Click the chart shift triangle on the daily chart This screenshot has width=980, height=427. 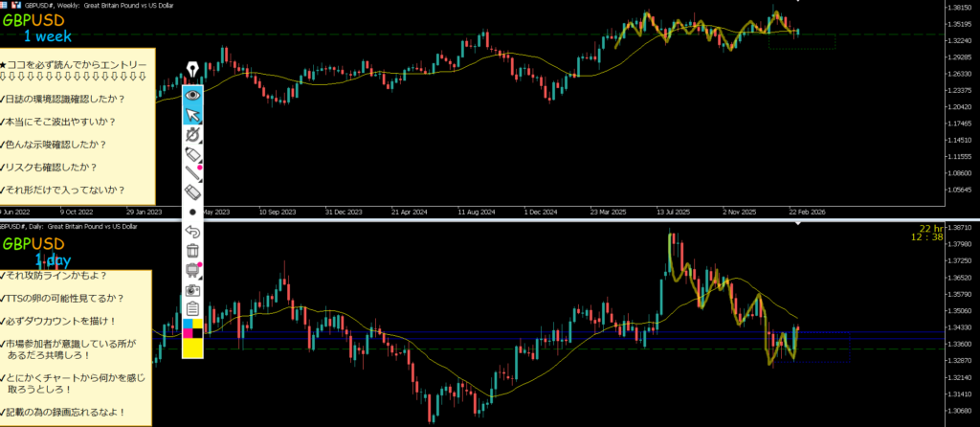pyautogui.click(x=797, y=223)
